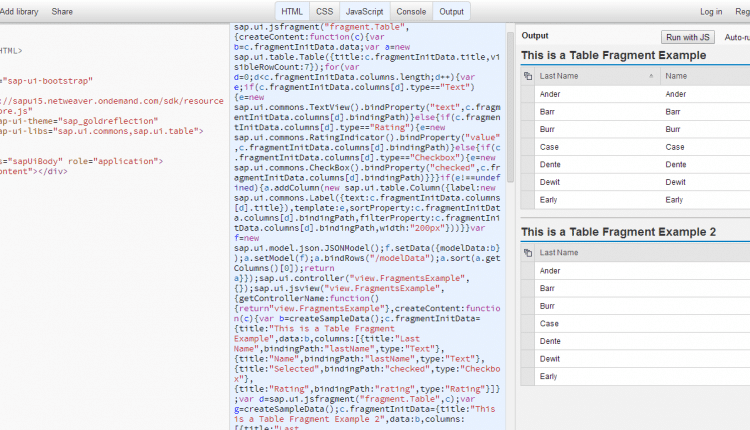
Task: Select row header of Burr in first table
Action: coord(528,130)
